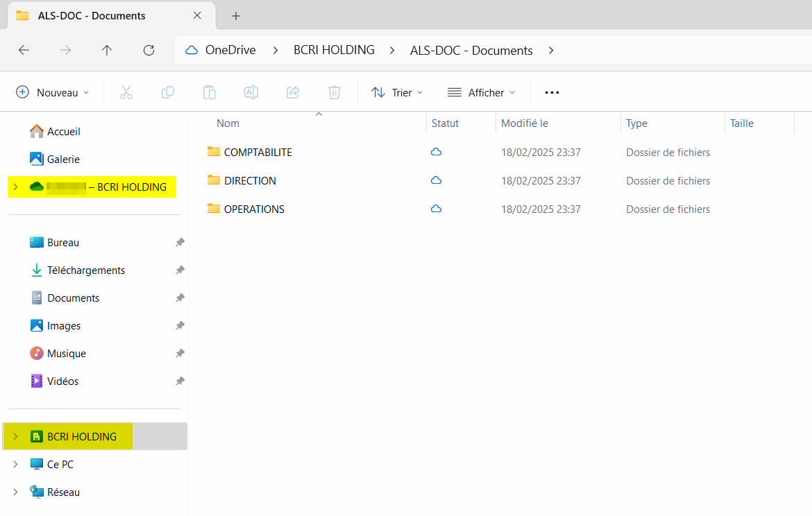Screen dimensions: 812x516
Task: Click the pin icon next to Documents
Action: click(180, 298)
